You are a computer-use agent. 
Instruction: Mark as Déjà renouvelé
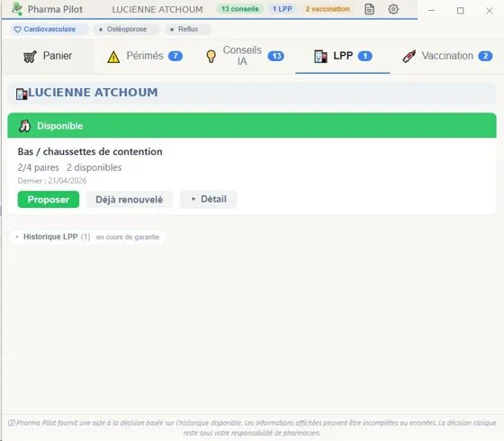pos(130,199)
